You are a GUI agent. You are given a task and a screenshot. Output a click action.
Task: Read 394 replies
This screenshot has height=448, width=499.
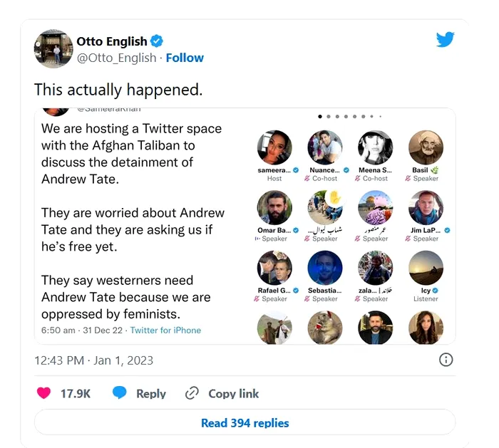pyautogui.click(x=245, y=422)
